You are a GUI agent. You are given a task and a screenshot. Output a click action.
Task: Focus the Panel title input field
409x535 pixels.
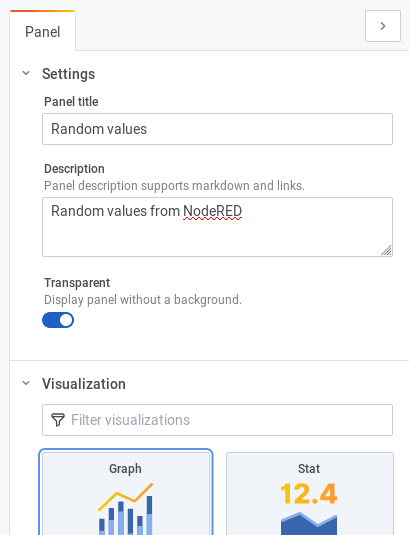tap(217, 129)
